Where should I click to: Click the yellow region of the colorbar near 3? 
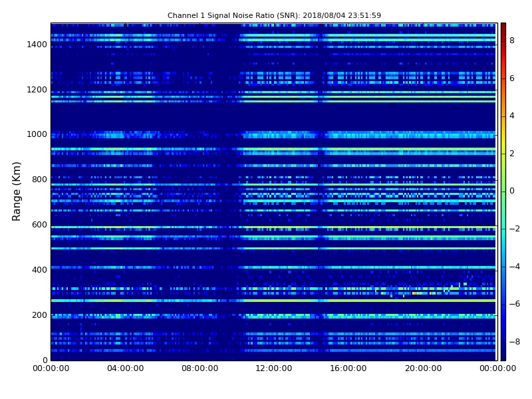coord(503,135)
